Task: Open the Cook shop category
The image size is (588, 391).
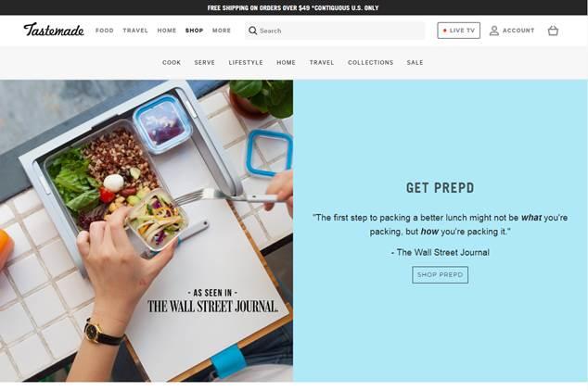Action: point(172,63)
